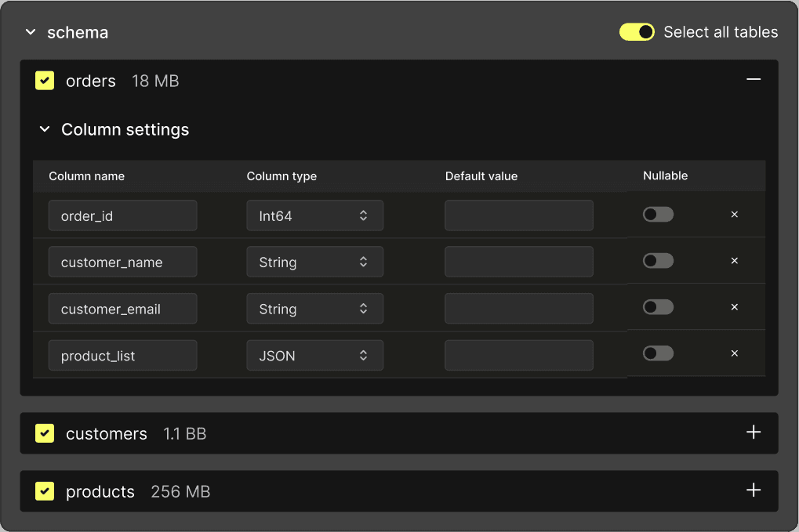
Task: Enable Nullable for order_id column
Action: [658, 215]
